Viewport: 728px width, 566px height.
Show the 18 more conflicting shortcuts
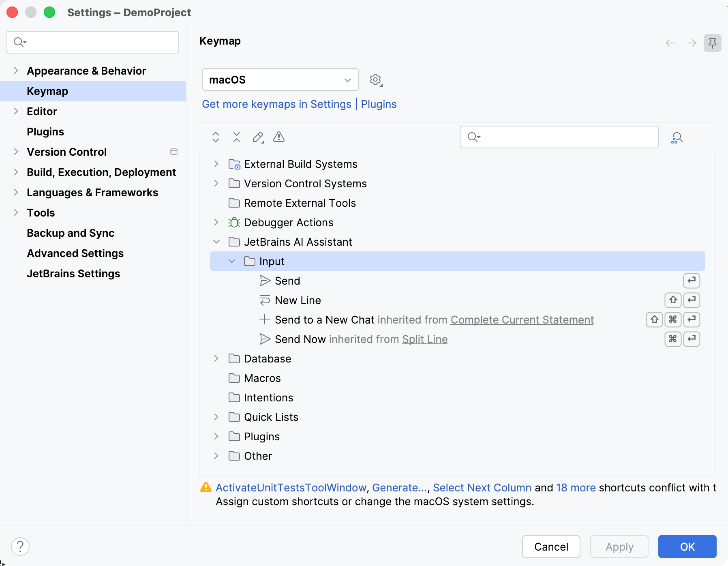coord(576,488)
